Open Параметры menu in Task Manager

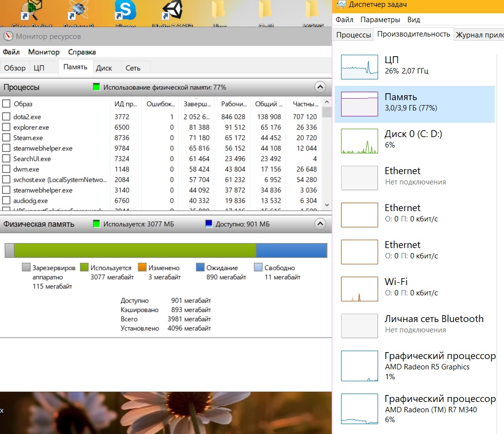pos(380,20)
